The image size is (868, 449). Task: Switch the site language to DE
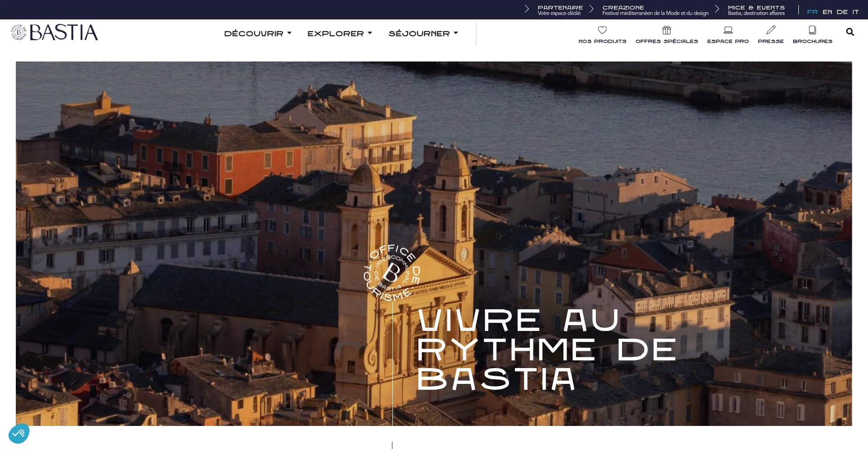842,12
